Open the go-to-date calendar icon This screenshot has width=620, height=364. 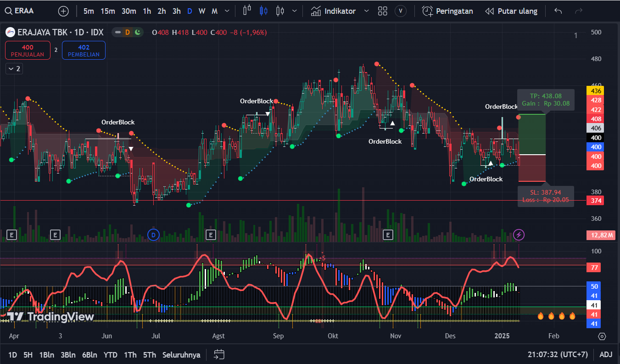pos(219,355)
